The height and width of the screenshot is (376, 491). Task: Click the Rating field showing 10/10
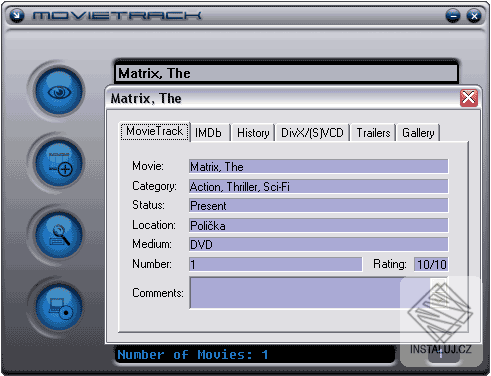coord(431,264)
